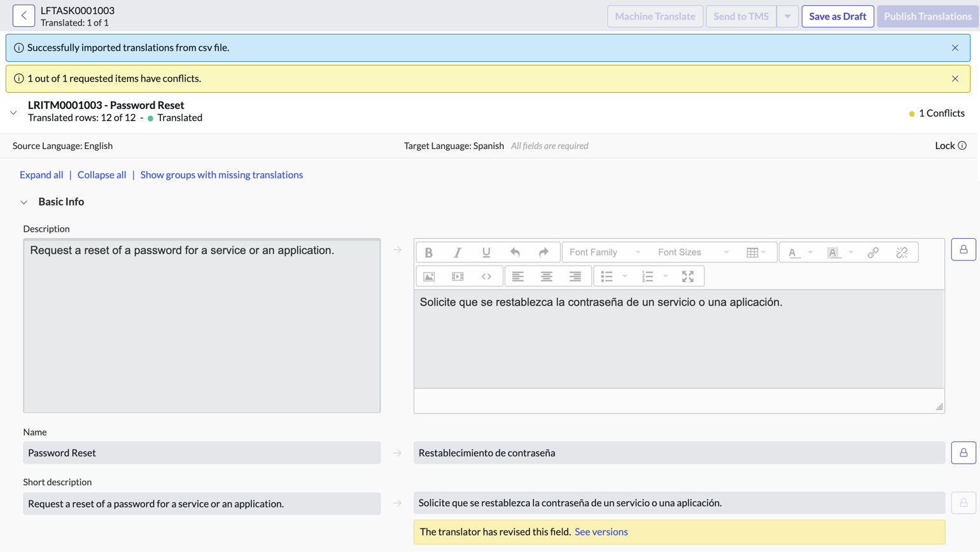Image resolution: width=980 pixels, height=552 pixels.
Task: Insert an image using the image icon
Action: 429,276
